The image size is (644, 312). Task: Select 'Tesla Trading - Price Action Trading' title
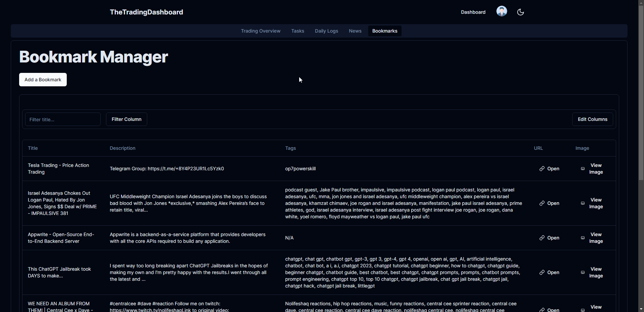click(58, 169)
